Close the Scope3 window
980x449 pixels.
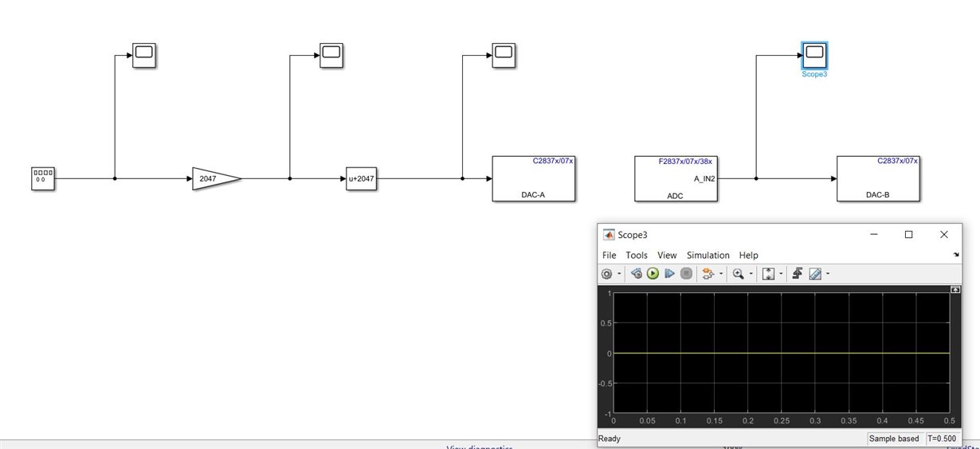point(944,234)
